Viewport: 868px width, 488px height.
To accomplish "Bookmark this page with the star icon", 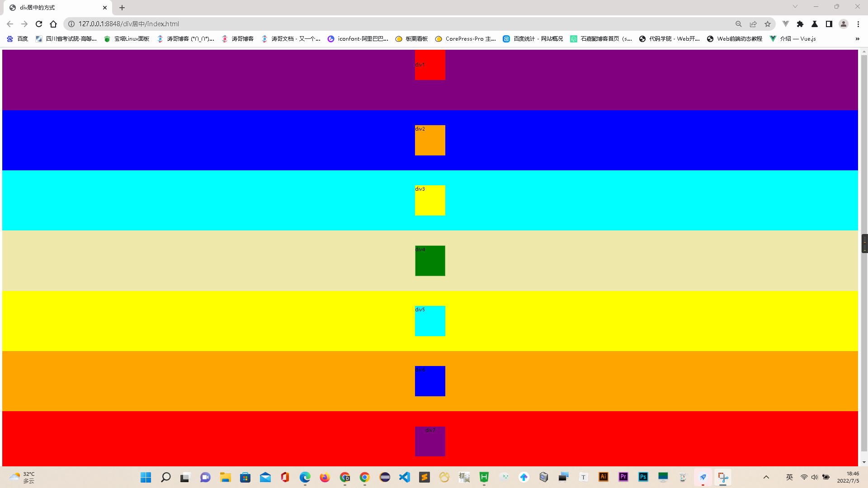I will pyautogui.click(x=768, y=24).
